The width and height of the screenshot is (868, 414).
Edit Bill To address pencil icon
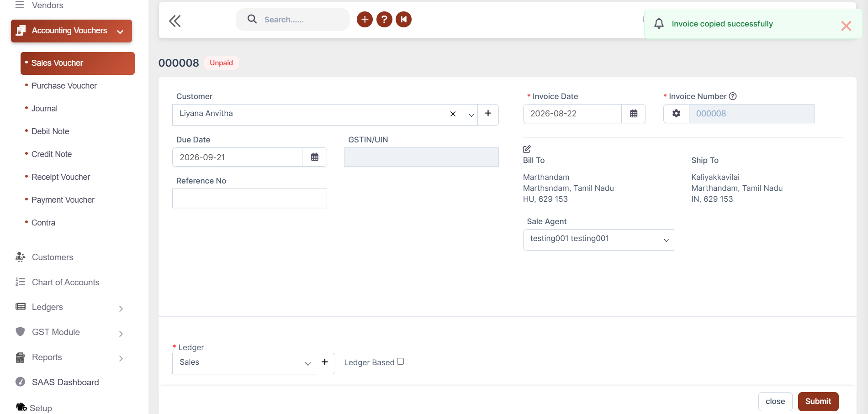[x=527, y=149]
